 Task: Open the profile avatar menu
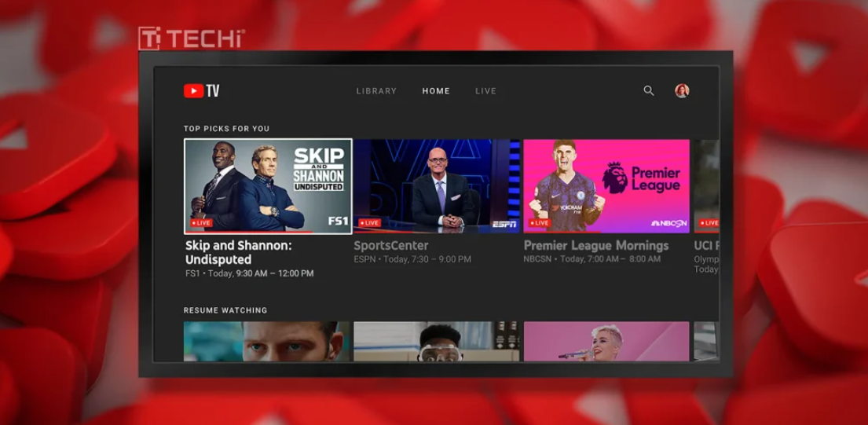tap(682, 90)
